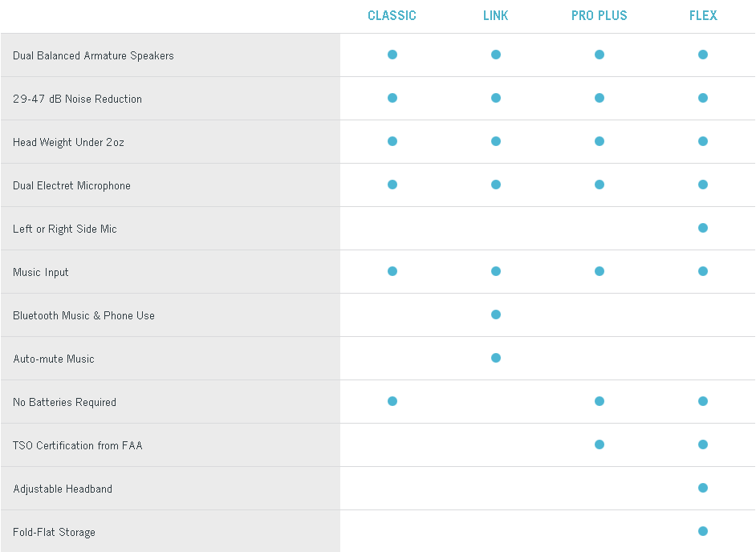Screen dimensions: 756x552
Task: Expand the Bluetooth Music & Phone Use row
Action: click(83, 315)
